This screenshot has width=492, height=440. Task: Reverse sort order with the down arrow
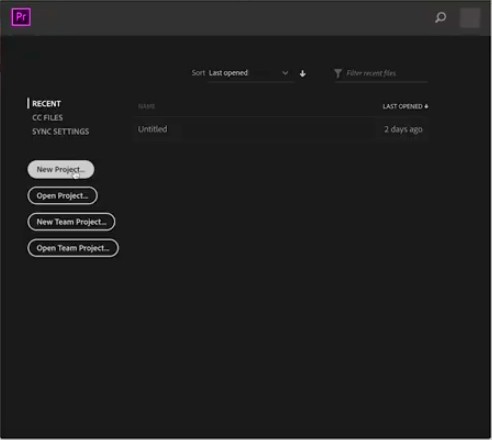tap(303, 74)
